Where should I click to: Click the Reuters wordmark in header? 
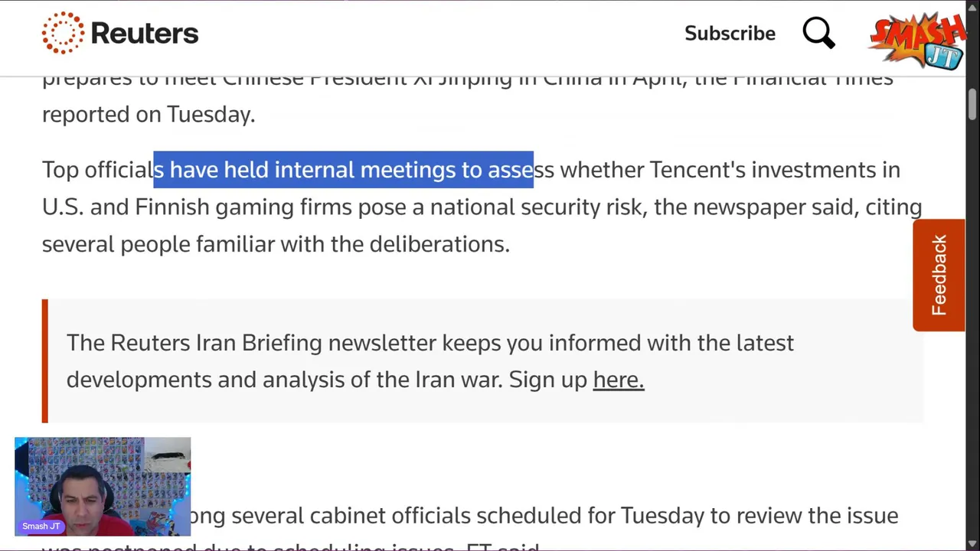click(145, 34)
